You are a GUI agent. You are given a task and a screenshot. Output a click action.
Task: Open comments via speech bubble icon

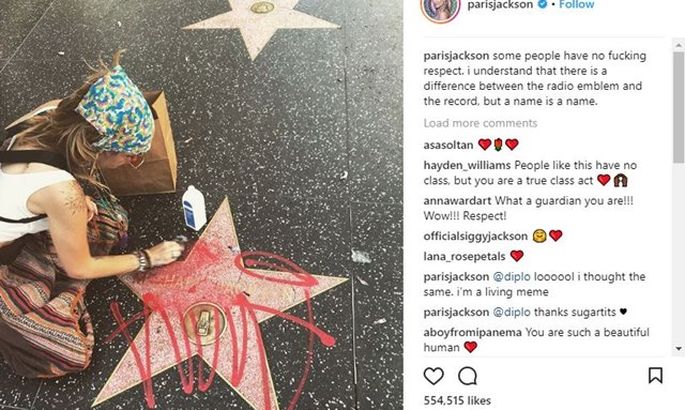tap(467, 376)
